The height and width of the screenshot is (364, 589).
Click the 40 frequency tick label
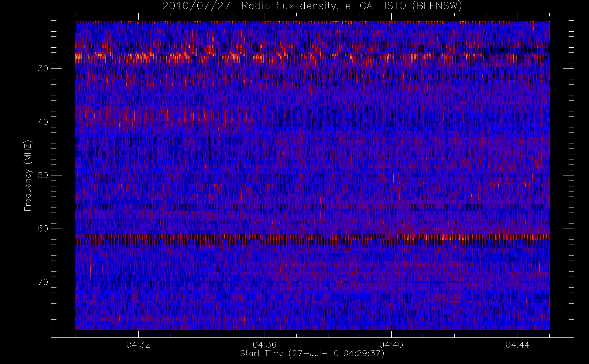[x=43, y=122]
